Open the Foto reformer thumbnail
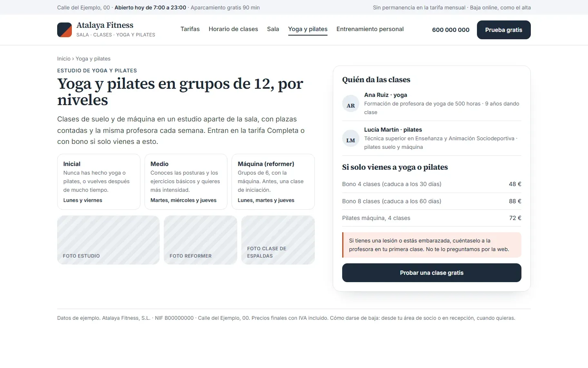This screenshot has width=588, height=368. coord(200,240)
